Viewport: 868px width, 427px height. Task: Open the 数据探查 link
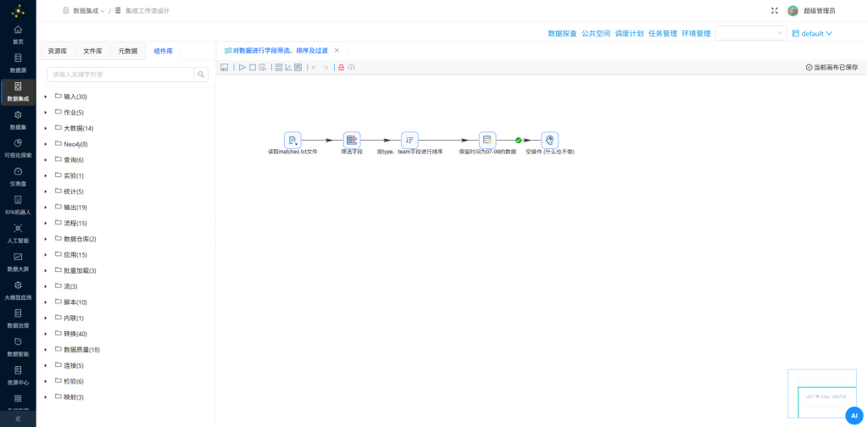click(563, 33)
